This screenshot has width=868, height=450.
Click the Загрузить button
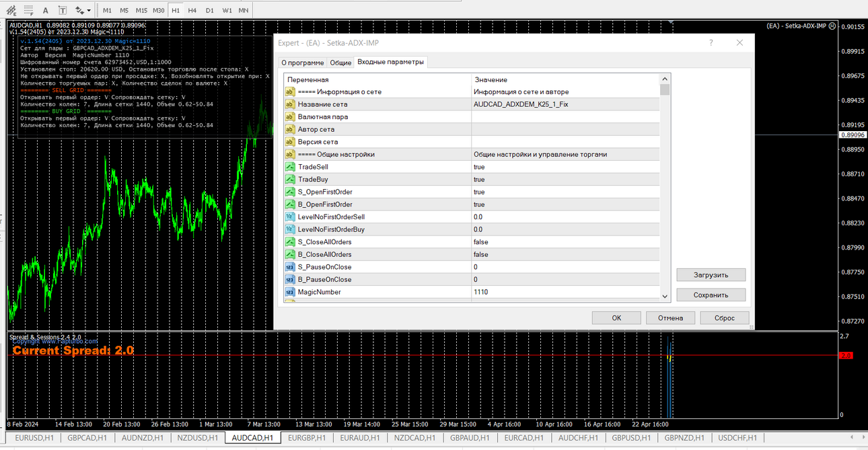tap(711, 274)
